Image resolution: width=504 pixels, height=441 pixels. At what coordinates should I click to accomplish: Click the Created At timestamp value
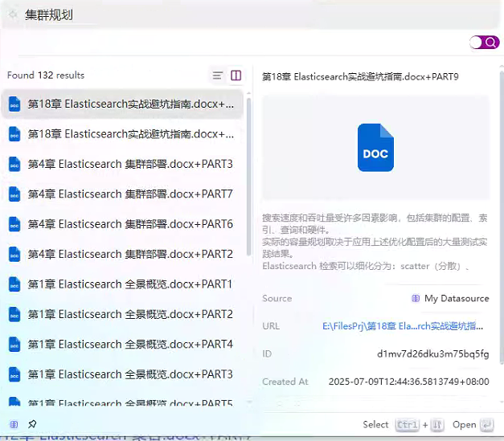(408, 382)
